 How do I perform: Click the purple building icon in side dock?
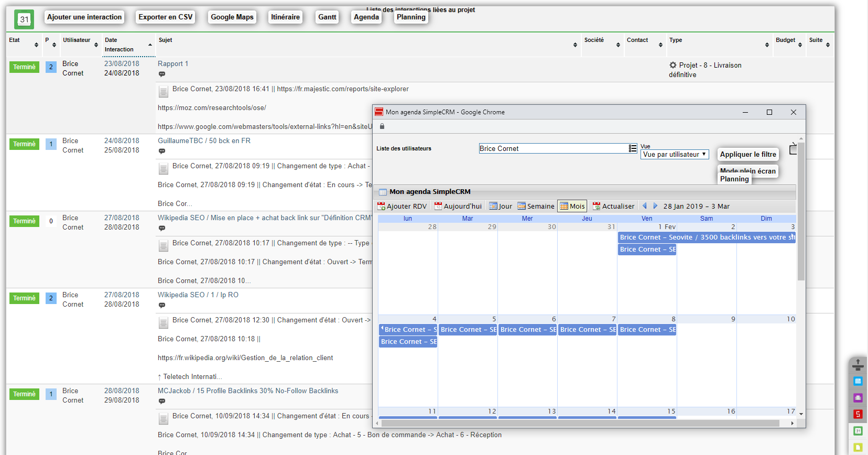(858, 398)
